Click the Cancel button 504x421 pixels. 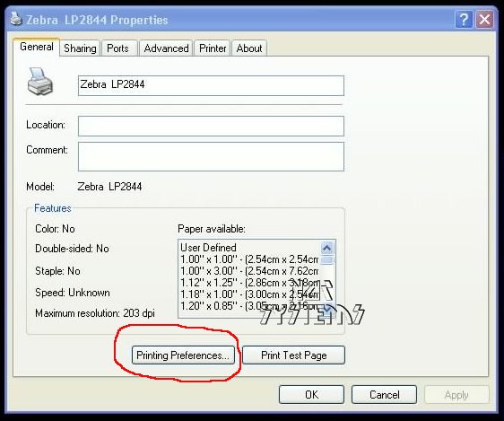click(384, 394)
